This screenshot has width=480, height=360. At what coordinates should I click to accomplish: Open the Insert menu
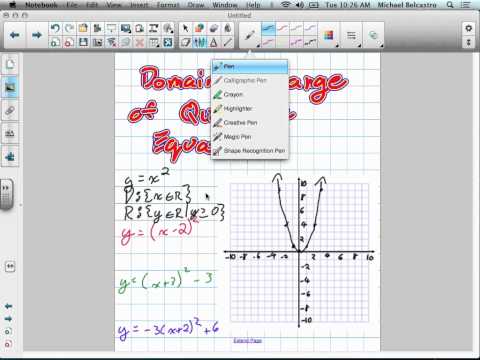(138, 5)
